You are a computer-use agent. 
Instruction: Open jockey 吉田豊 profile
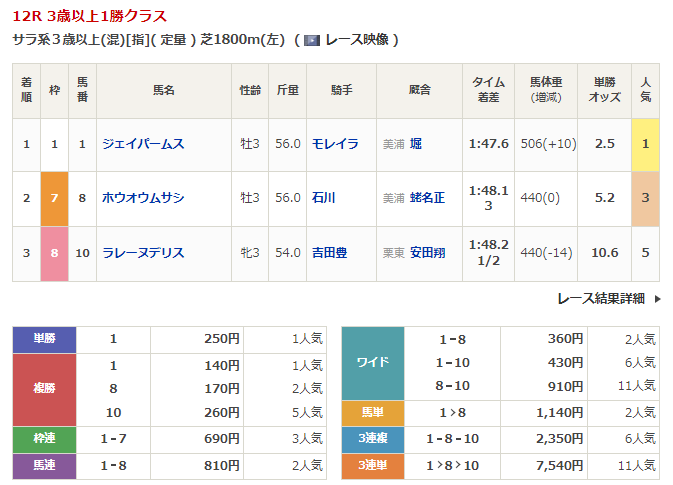tap(329, 253)
